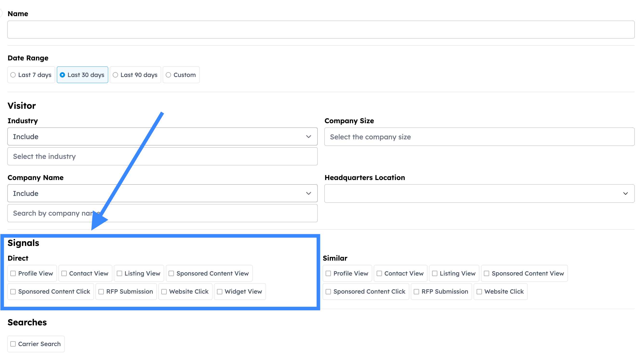This screenshot has height=361, width=644.
Task: Click the company size selection field
Action: coord(479,137)
